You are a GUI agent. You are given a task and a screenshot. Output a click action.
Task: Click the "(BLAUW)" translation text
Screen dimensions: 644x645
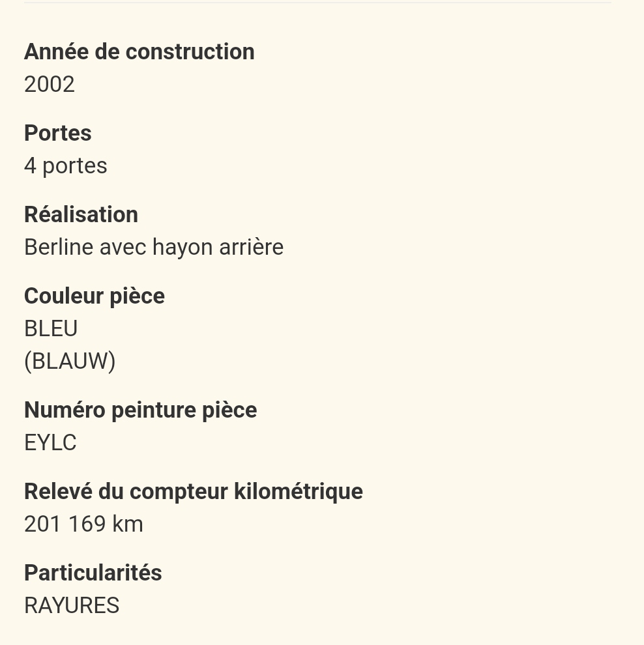70,361
